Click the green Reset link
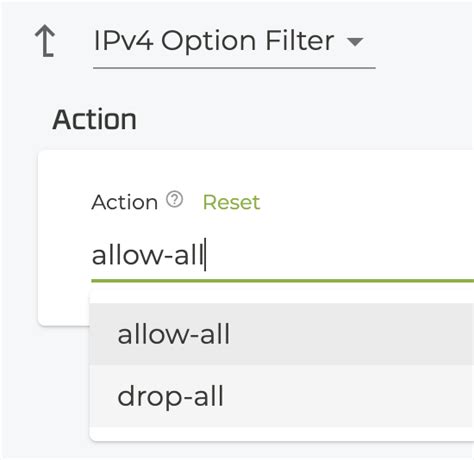This screenshot has height=460, width=474. coord(231,202)
